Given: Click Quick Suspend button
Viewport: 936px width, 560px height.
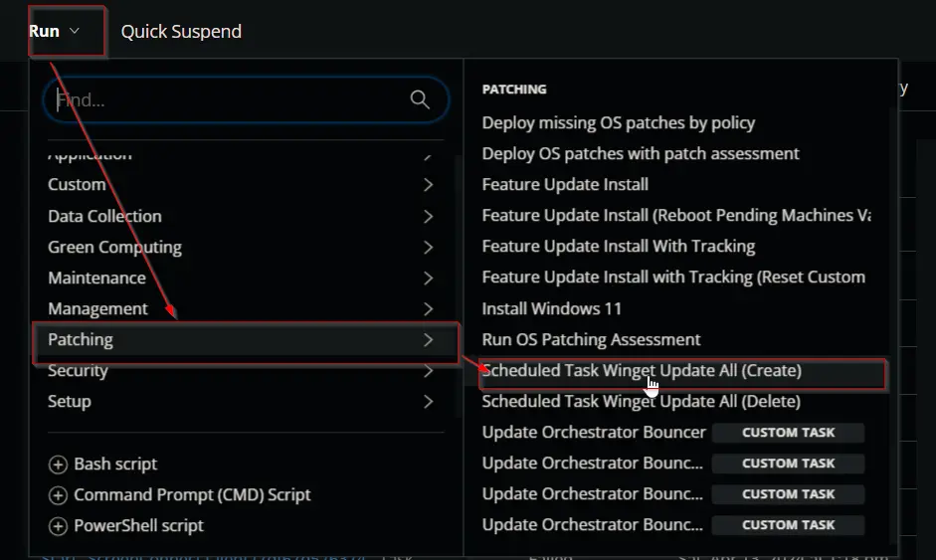Looking at the screenshot, I should (181, 31).
